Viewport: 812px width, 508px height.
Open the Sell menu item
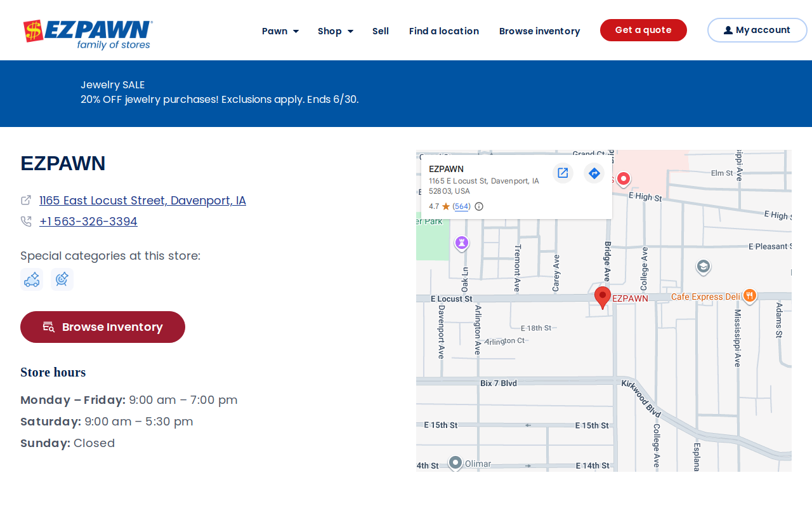coord(381,31)
